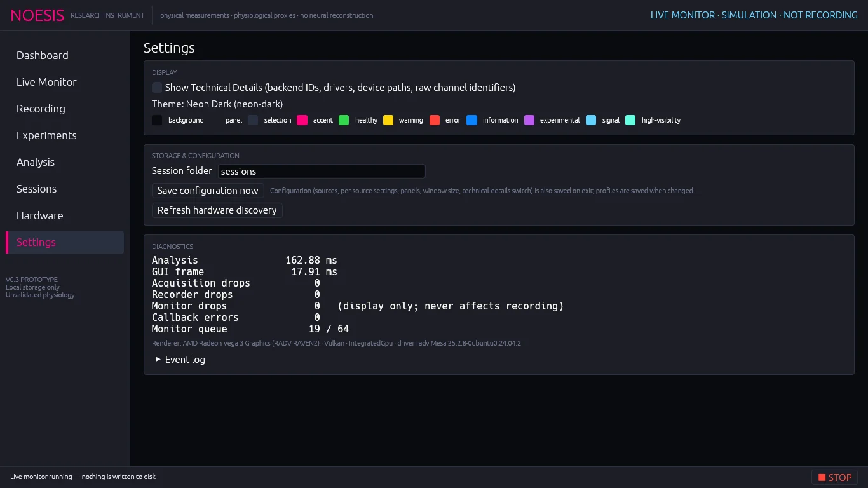Click the purple experimental color swatch
The width and height of the screenshot is (868, 488).
point(529,120)
